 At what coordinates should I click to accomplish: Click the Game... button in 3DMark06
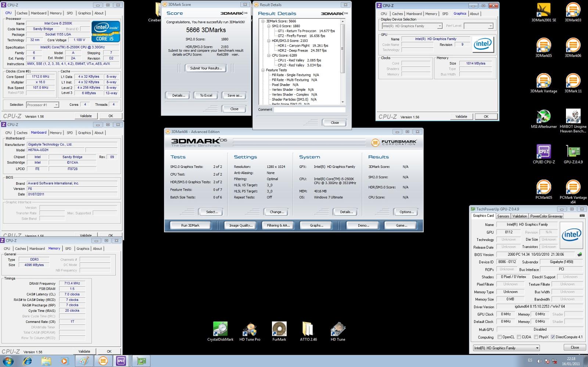(x=401, y=226)
